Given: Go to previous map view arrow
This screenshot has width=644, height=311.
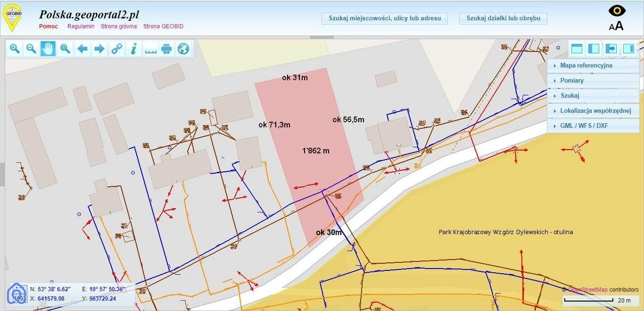Looking at the screenshot, I should (83, 49).
